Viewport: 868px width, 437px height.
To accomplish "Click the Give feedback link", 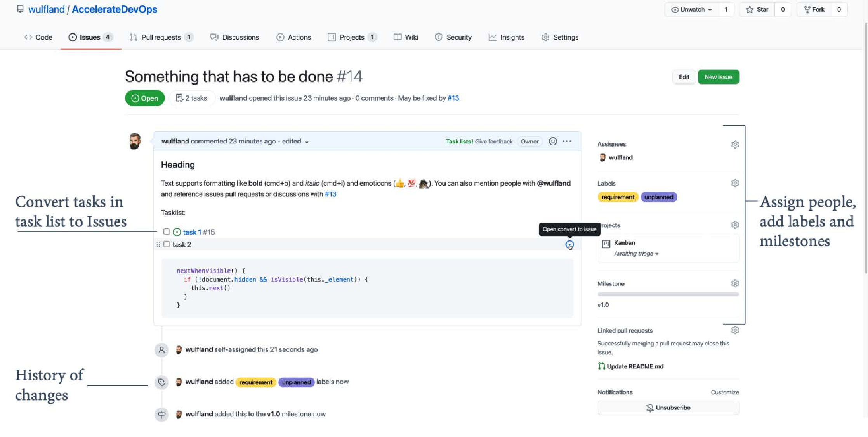I will click(x=493, y=142).
